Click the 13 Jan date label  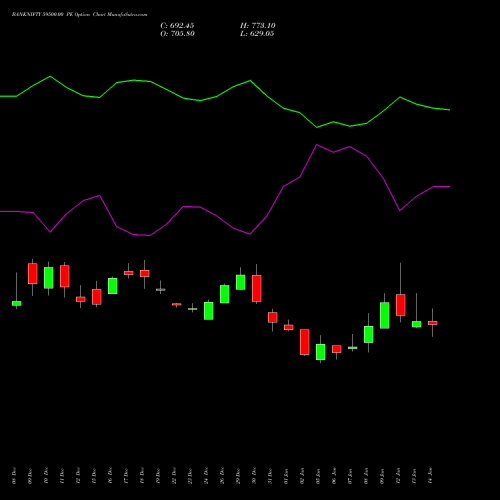coord(414,476)
